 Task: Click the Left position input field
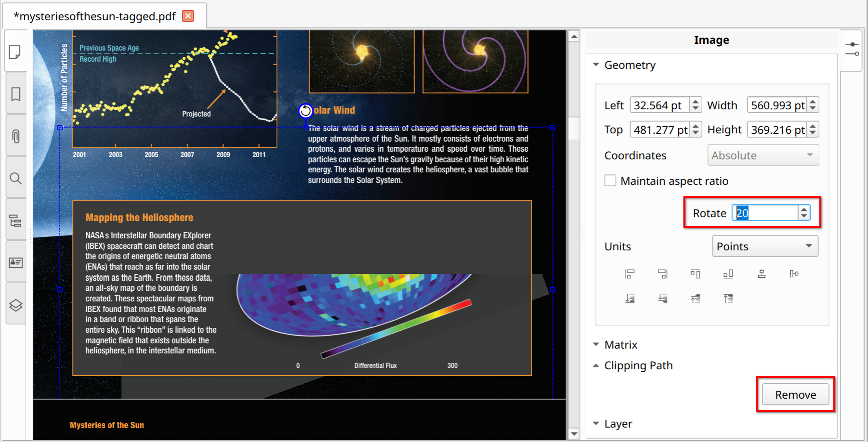click(x=660, y=105)
